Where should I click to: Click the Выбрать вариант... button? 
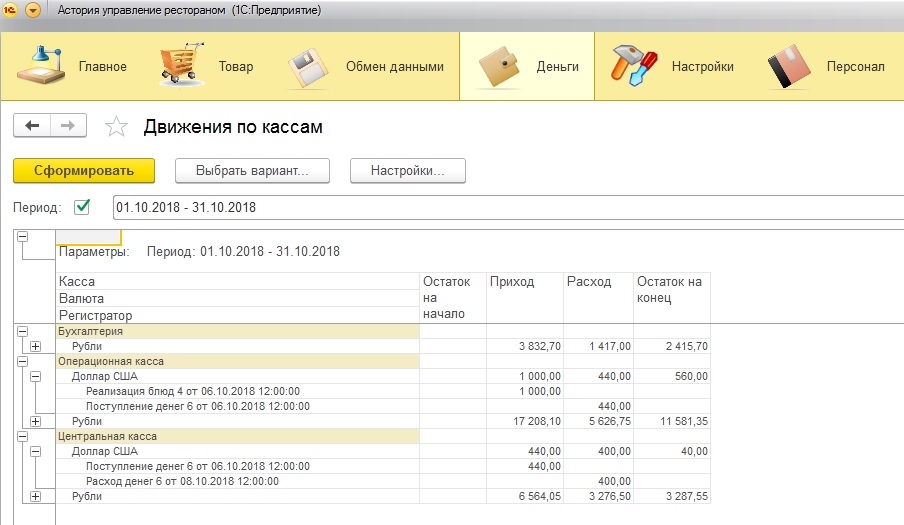click(x=252, y=171)
